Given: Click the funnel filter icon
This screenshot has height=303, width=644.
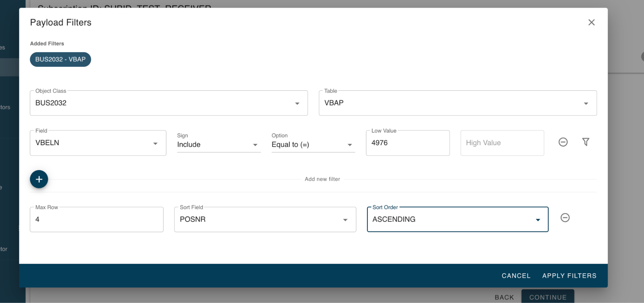Looking at the screenshot, I should [x=585, y=142].
